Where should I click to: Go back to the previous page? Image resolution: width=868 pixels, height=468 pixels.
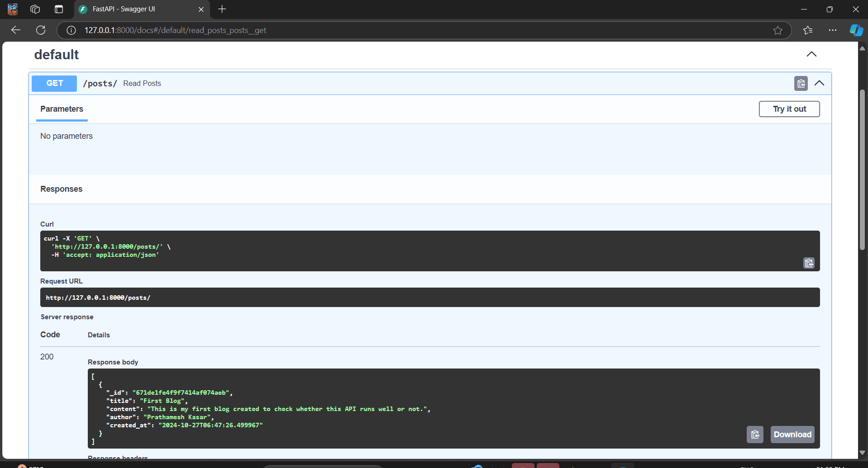pos(16,30)
